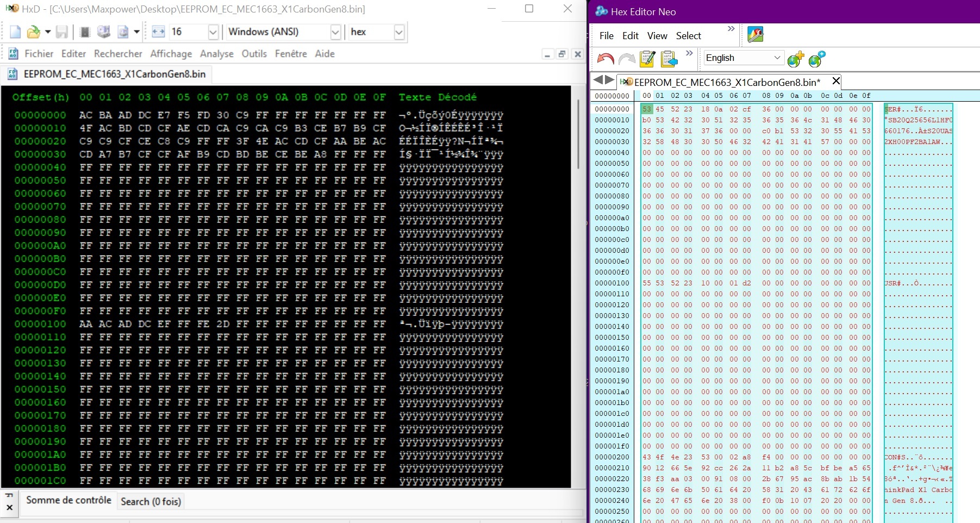Open the Analyse menu in HxD
Image resolution: width=980 pixels, height=523 pixels.
[x=217, y=53]
